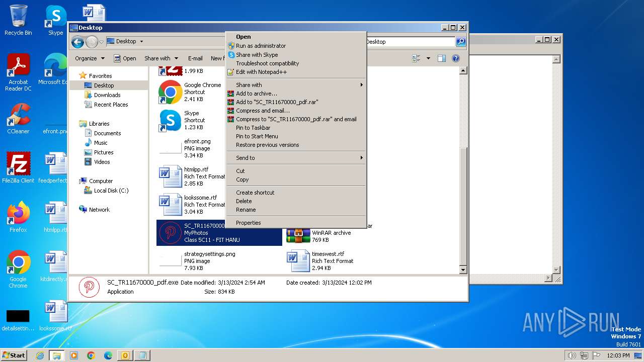This screenshot has height=362, width=644.
Task: Select the WinRAR archive file icon
Action: click(x=298, y=235)
